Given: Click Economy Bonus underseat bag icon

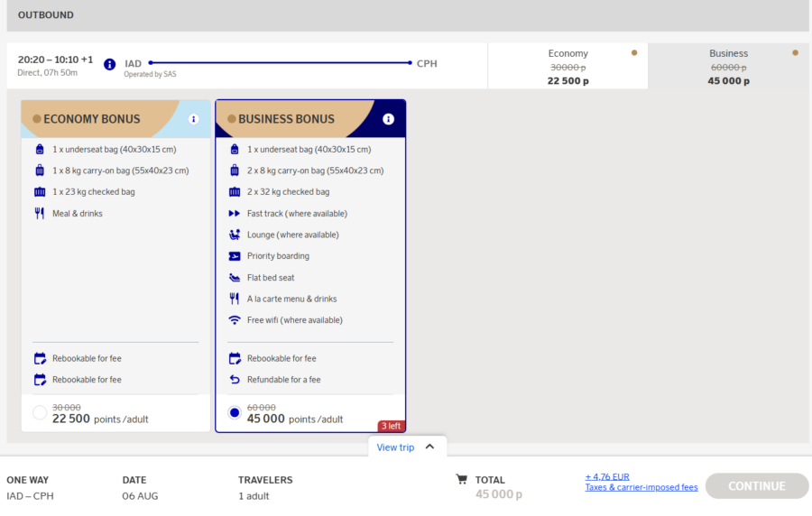Looking at the screenshot, I should click(40, 150).
